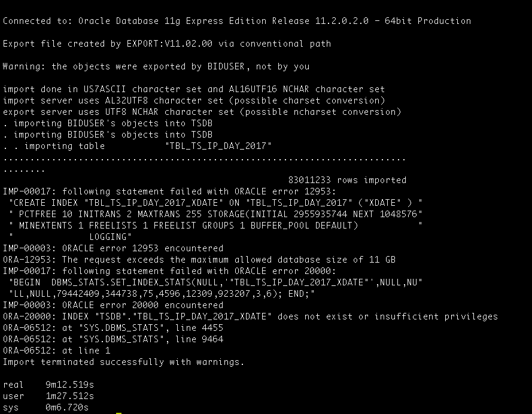532x414 pixels.
Task: Click the "Connected to: Oracle Database 11g" line
Action: coord(237,21)
